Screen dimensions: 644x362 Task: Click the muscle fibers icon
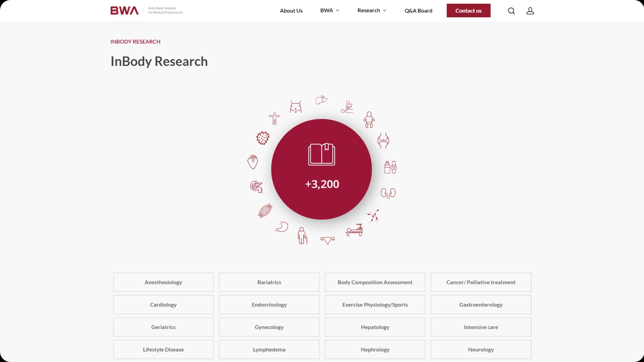pos(265,211)
